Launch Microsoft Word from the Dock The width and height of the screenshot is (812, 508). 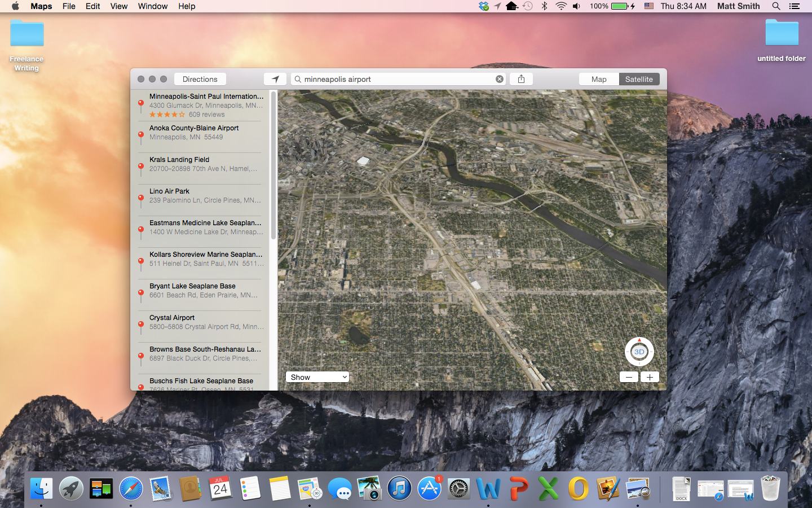488,488
